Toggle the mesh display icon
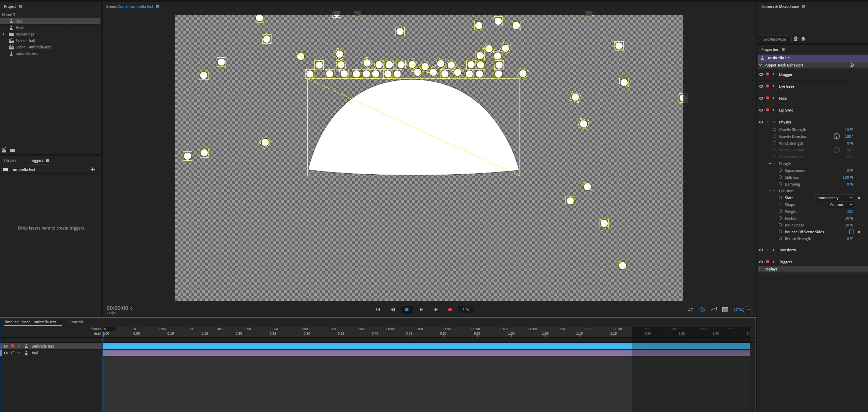Screen dimensions: 868x412 [x=702, y=310]
